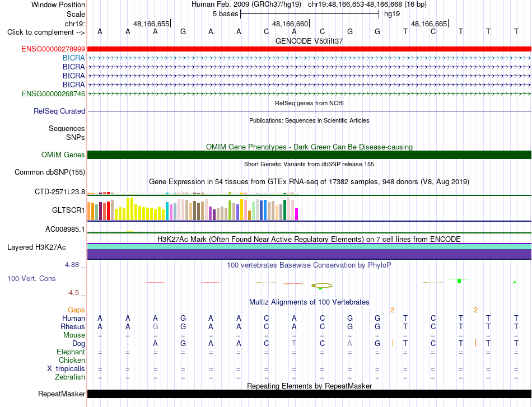The height and width of the screenshot is (407, 532).
Task: Click the 'Click to complement' label
Action: click(x=46, y=32)
